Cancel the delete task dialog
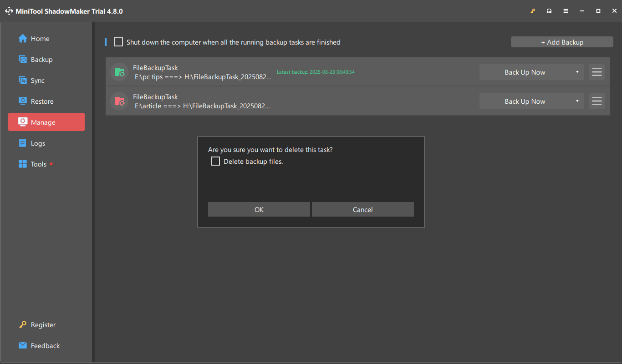 pos(362,209)
